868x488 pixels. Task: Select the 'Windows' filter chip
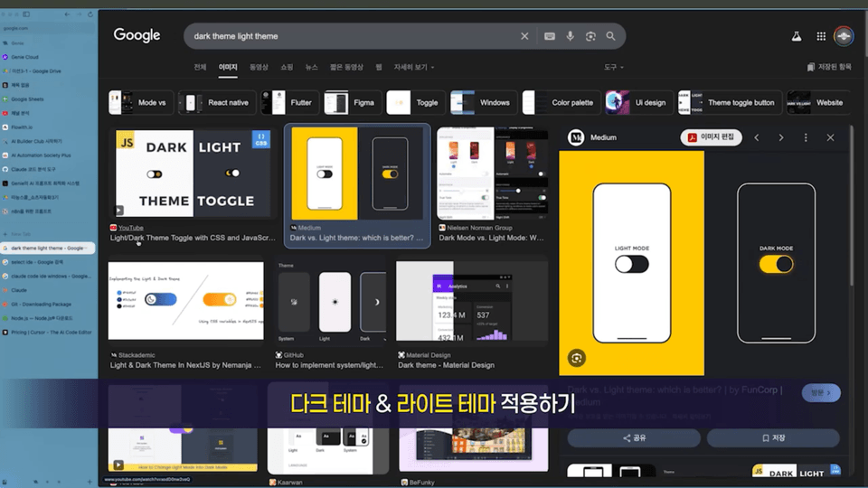(484, 102)
